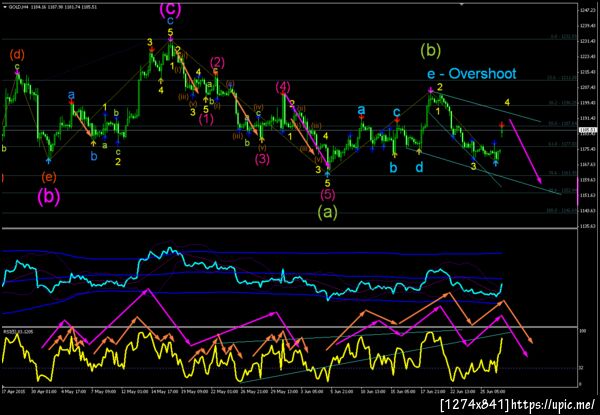Viewport: 600px width, 415px height.
Task: Click the RSI scale value 32
Action: [580, 368]
